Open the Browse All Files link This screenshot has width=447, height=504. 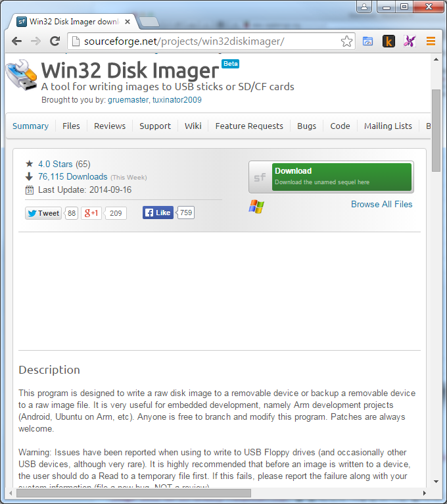pyautogui.click(x=381, y=205)
